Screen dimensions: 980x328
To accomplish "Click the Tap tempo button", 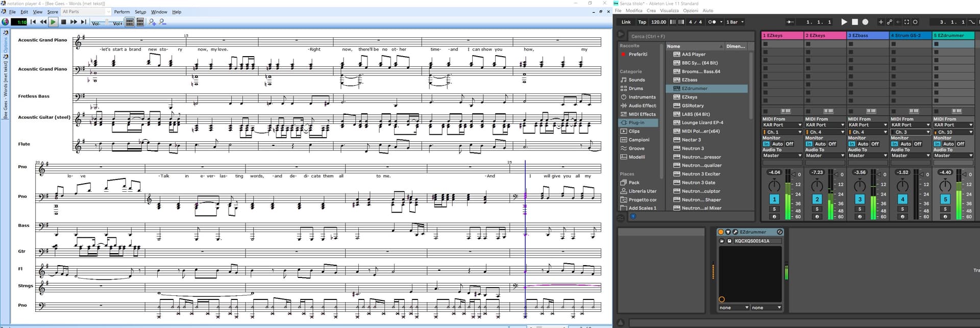I will click(642, 22).
